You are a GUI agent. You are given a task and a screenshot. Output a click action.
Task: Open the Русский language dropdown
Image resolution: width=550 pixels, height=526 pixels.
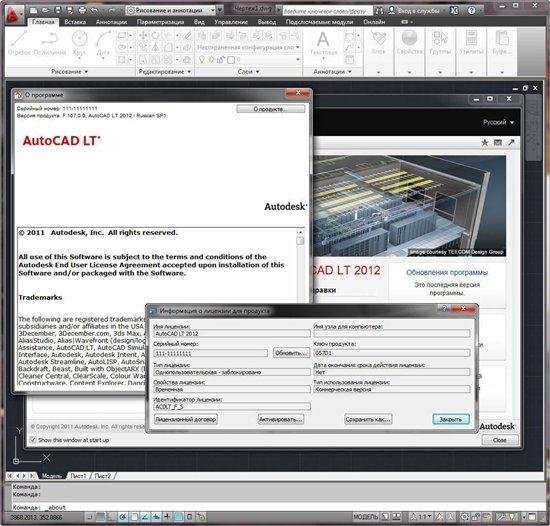coord(498,122)
